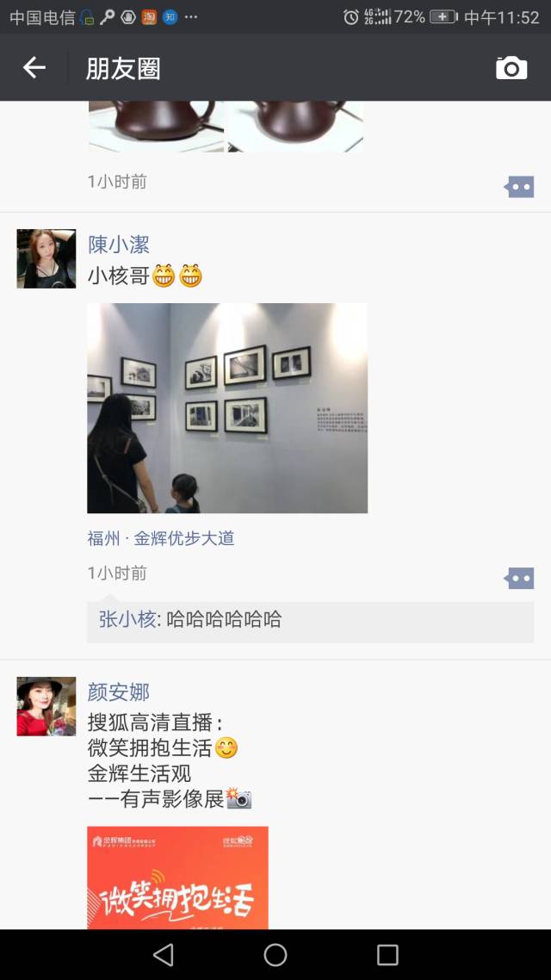
Task: Open comment menu on 陳小潔's post
Action: coord(519,578)
